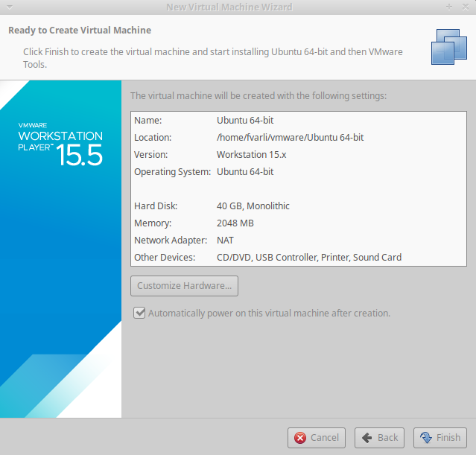
Task: Click the Operating System value Ubuntu 64-bit
Action: [x=245, y=171]
